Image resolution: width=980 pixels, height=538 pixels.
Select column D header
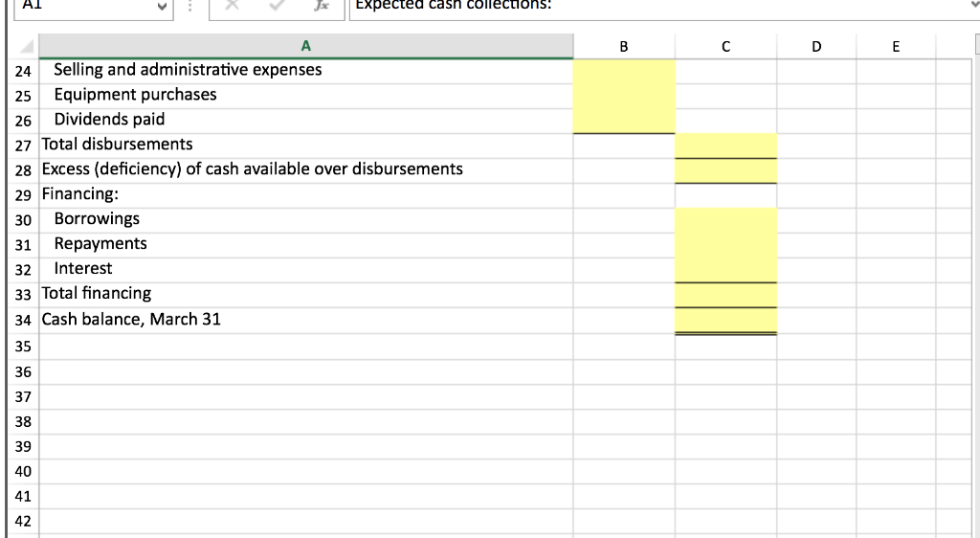[x=816, y=46]
